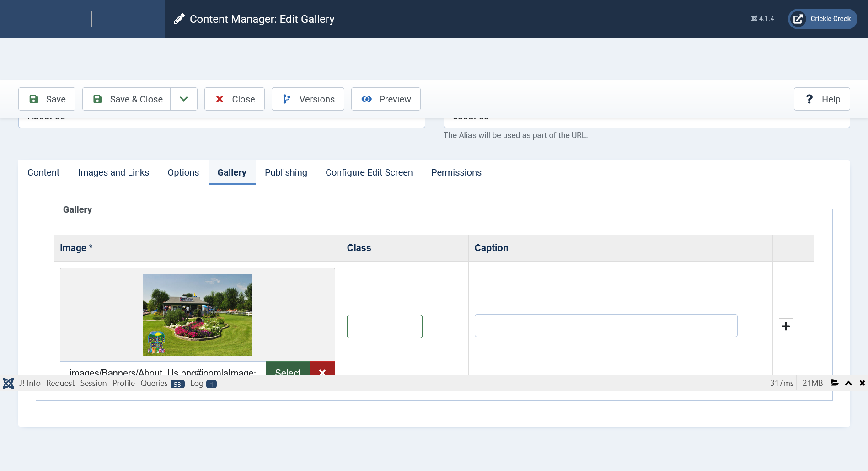Image resolution: width=868 pixels, height=471 pixels.
Task: Click the Joomla version 4.1.4 indicator
Action: [762, 19]
